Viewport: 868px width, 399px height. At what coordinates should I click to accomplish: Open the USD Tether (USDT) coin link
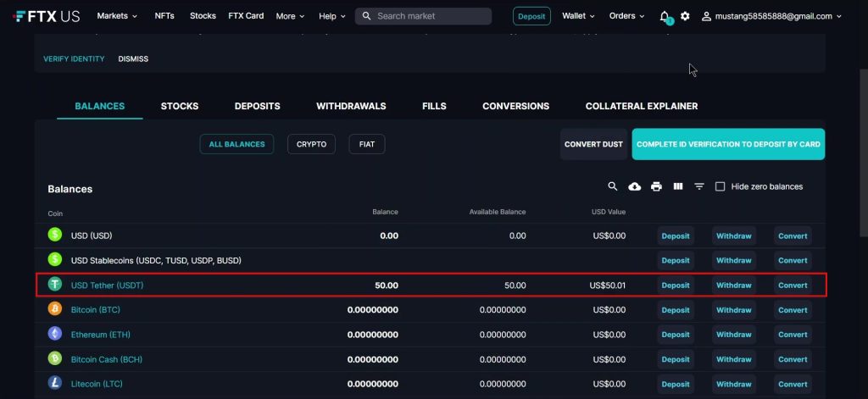coord(107,285)
